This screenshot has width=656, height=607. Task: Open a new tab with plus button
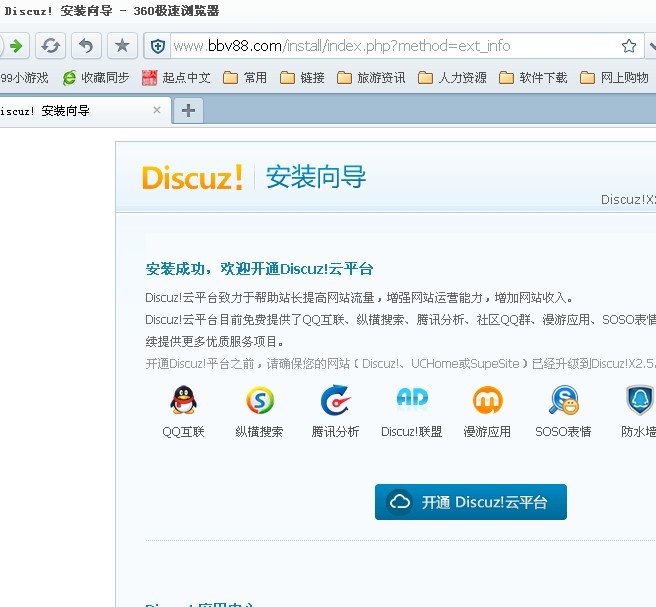coord(188,110)
